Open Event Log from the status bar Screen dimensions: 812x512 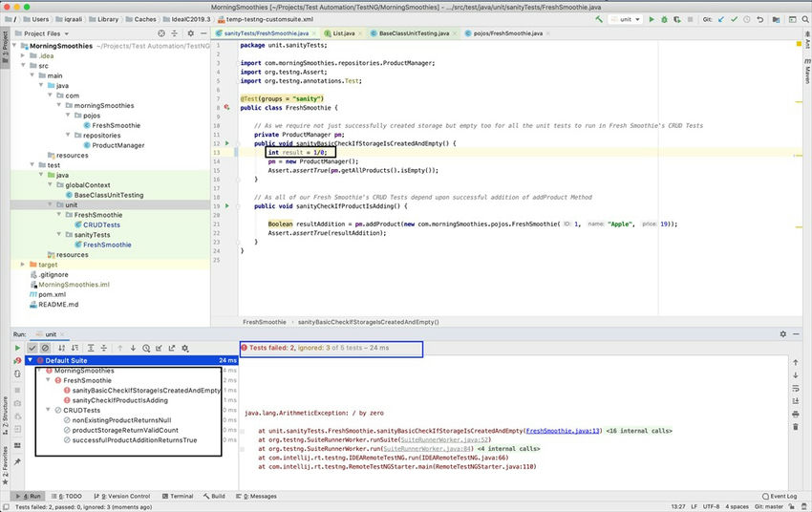pos(780,496)
